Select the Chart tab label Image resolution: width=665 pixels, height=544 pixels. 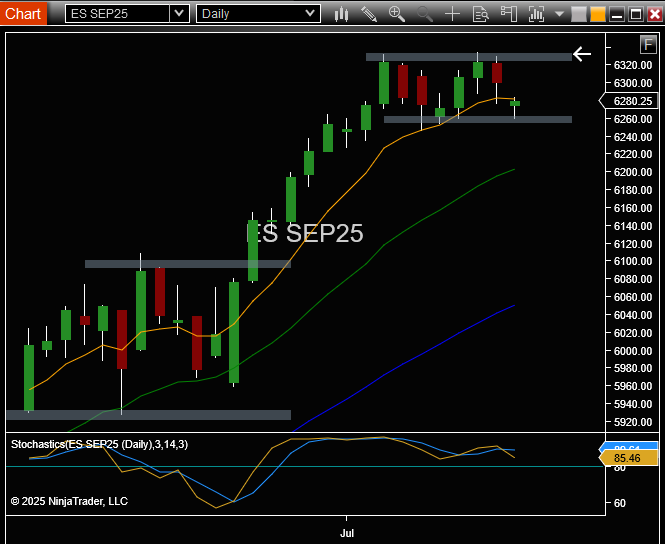point(23,14)
